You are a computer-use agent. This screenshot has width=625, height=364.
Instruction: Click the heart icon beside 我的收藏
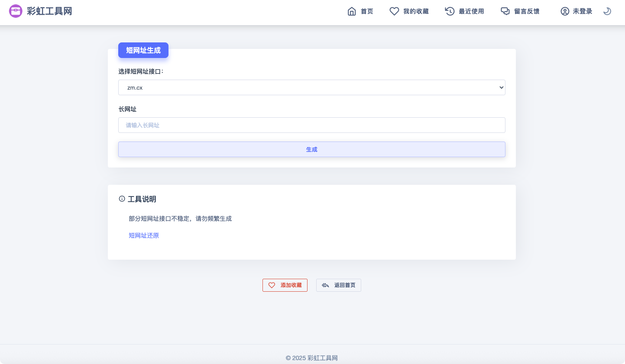pos(394,11)
